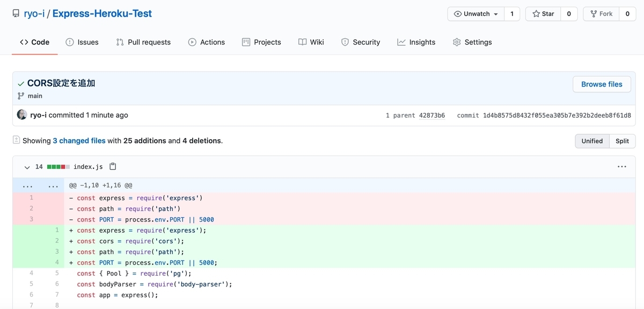
Task: Switch to the Security tab
Action: pyautogui.click(x=361, y=42)
